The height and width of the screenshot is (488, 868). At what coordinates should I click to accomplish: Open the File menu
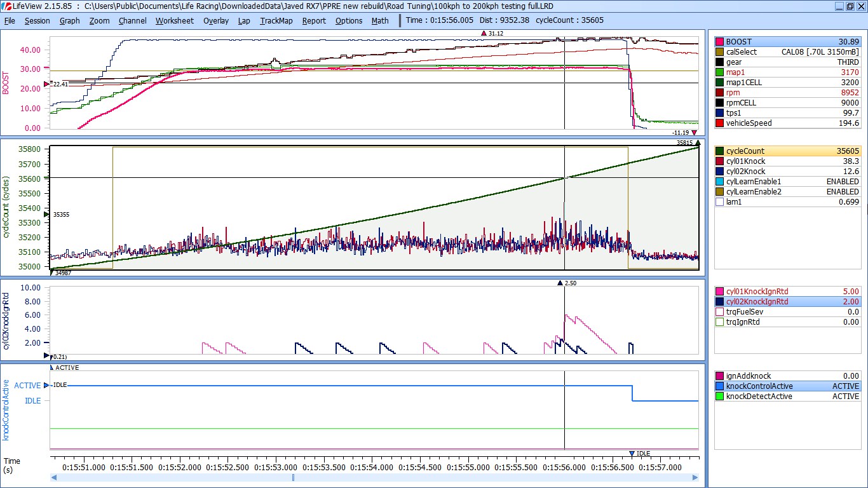[x=10, y=20]
